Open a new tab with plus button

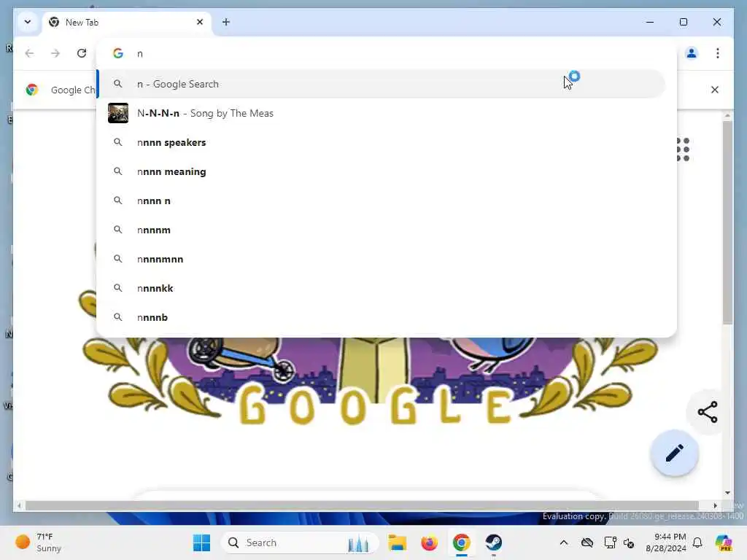click(x=226, y=22)
